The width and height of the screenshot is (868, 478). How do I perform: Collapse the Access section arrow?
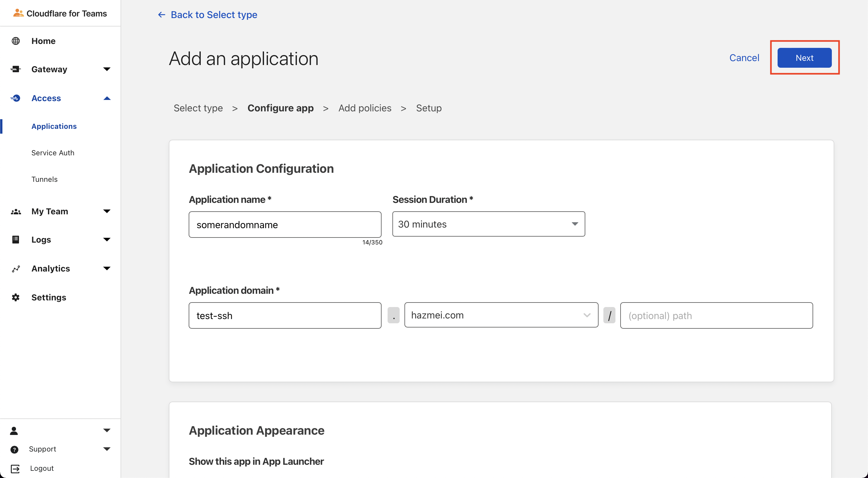pyautogui.click(x=107, y=98)
